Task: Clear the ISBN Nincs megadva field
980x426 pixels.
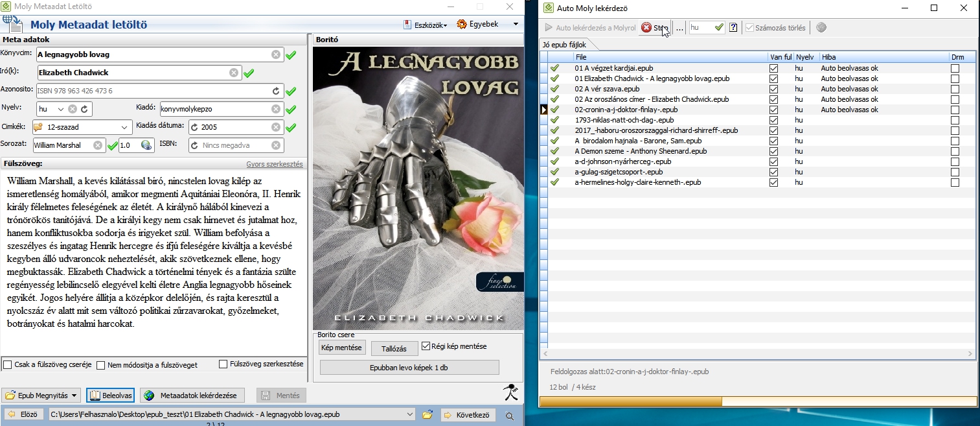Action: point(276,145)
